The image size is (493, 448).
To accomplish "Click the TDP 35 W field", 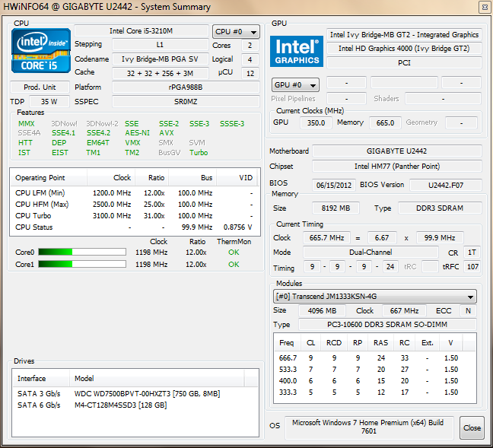I will 49,102.
